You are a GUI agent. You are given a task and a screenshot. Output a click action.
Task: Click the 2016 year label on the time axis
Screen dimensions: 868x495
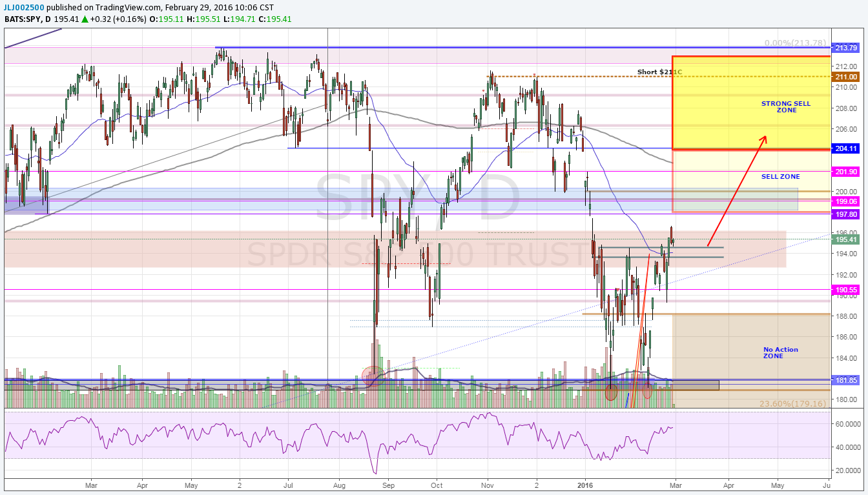click(586, 484)
